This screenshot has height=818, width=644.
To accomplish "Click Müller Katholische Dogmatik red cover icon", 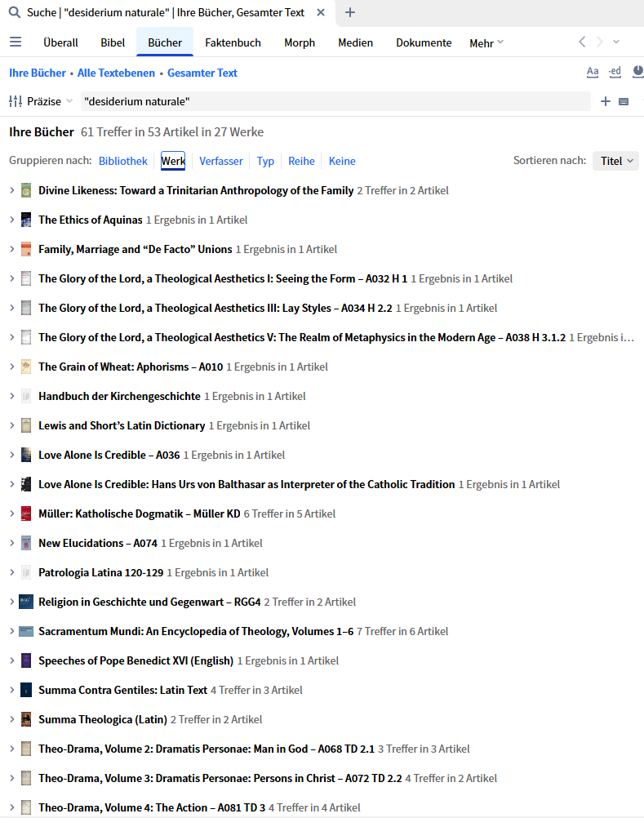I will coord(26,513).
